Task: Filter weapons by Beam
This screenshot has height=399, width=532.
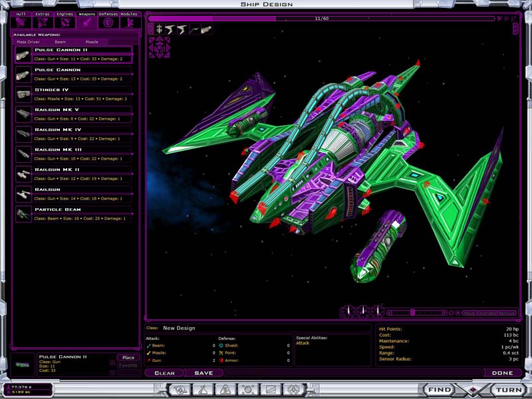Action: tap(61, 42)
